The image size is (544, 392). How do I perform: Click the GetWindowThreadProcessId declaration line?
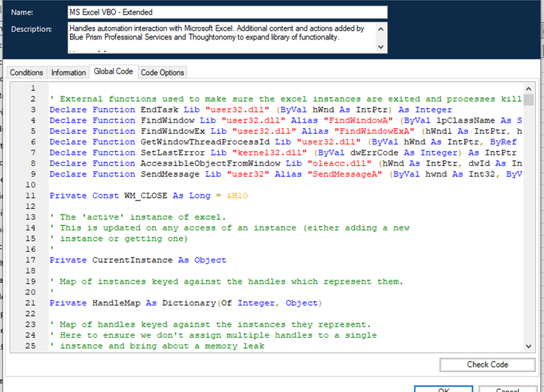283,142
